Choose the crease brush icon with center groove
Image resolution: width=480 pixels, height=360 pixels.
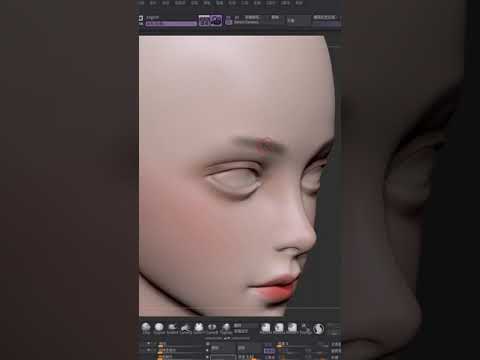[x=212, y=327]
